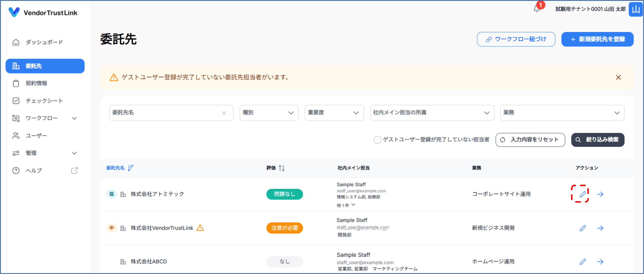This screenshot has width=644, height=274.
Task: Open 株式会社VendorTrustLink details via the arrow icon
Action: (600, 228)
